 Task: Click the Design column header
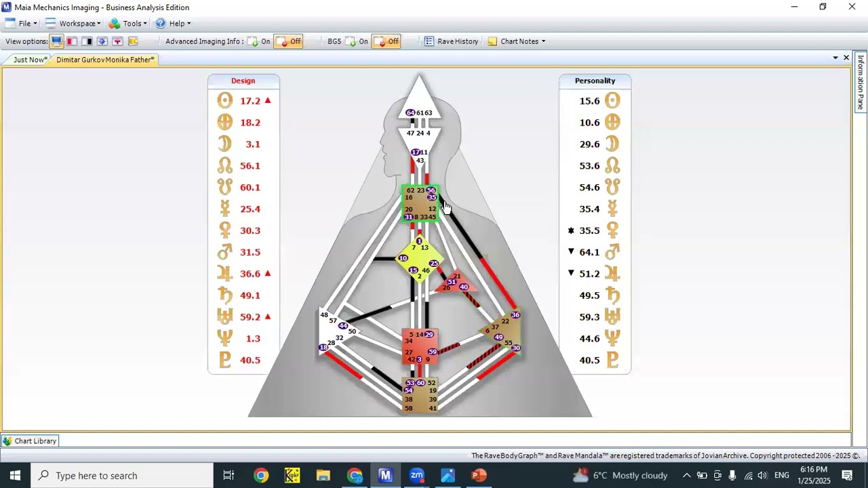coord(243,81)
